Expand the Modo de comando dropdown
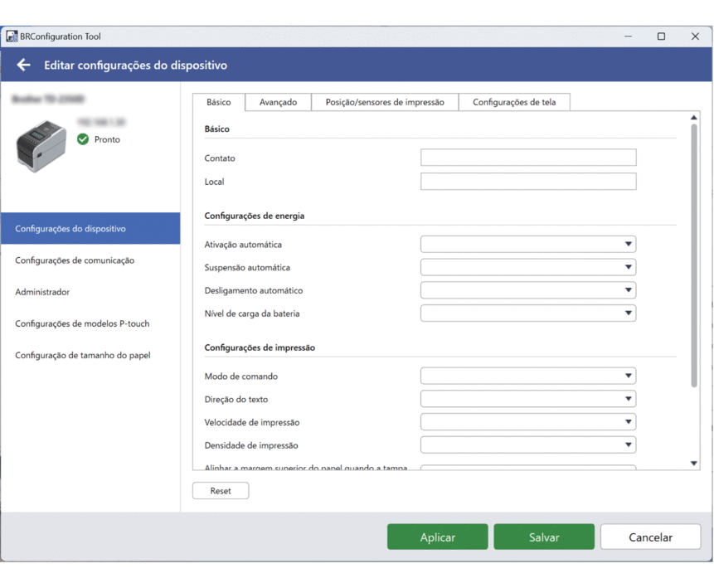This screenshot has height=588, width=714. pyautogui.click(x=527, y=376)
